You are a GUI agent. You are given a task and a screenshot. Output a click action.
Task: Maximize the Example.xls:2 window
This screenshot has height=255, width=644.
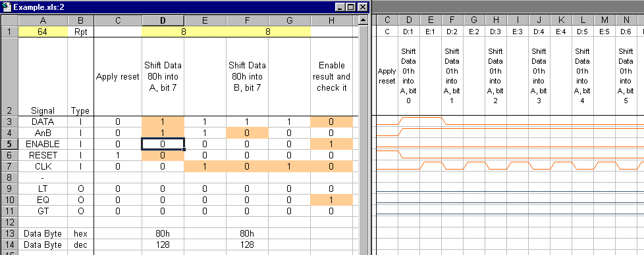click(350, 7)
